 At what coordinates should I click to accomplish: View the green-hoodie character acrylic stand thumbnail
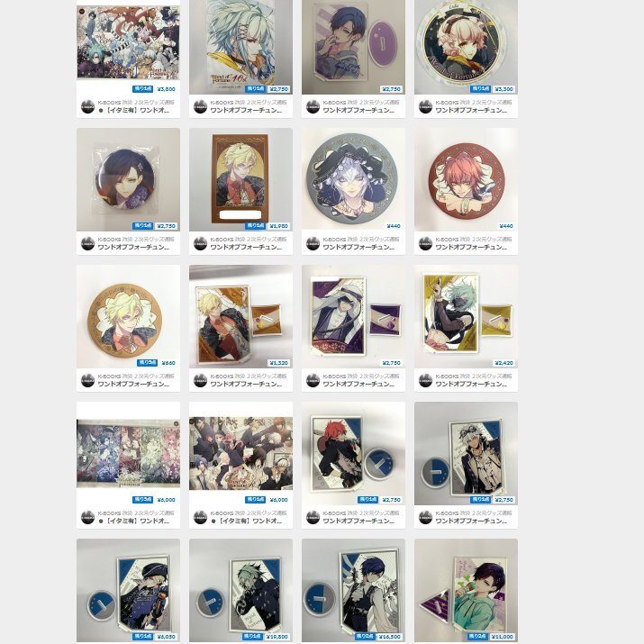coord(466,590)
